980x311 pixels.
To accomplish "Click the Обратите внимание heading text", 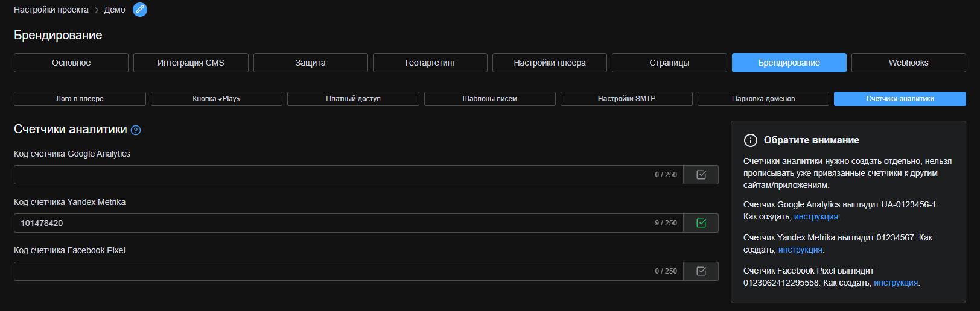I will pyautogui.click(x=812, y=140).
